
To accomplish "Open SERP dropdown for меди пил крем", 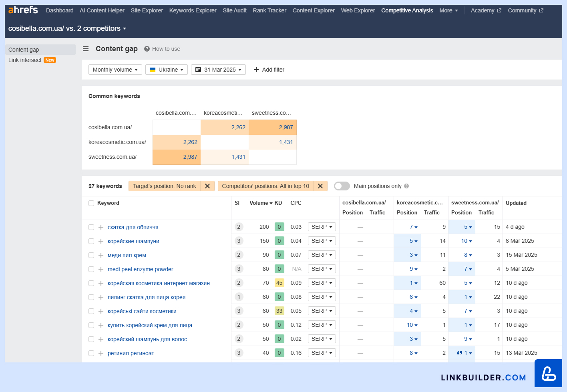I will [x=322, y=255].
